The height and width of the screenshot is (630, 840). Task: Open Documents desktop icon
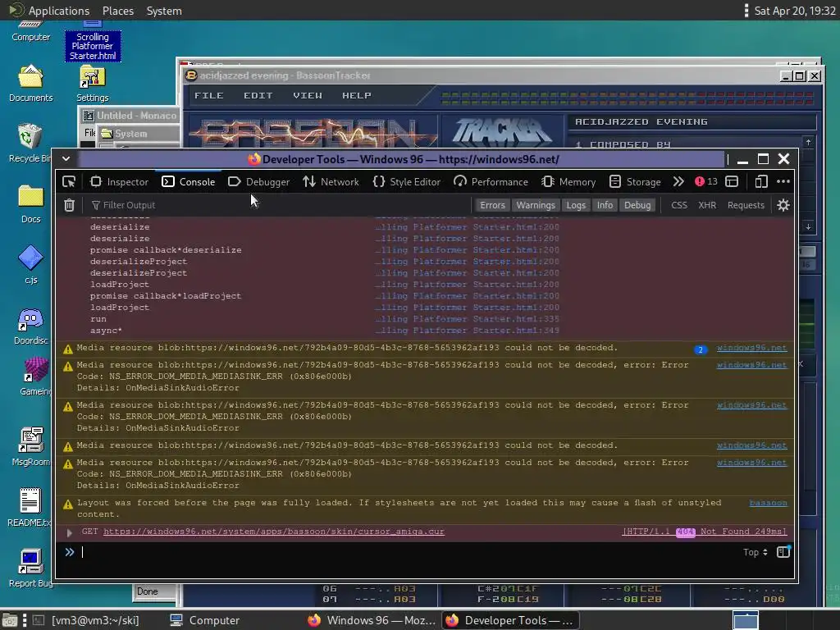[31, 84]
